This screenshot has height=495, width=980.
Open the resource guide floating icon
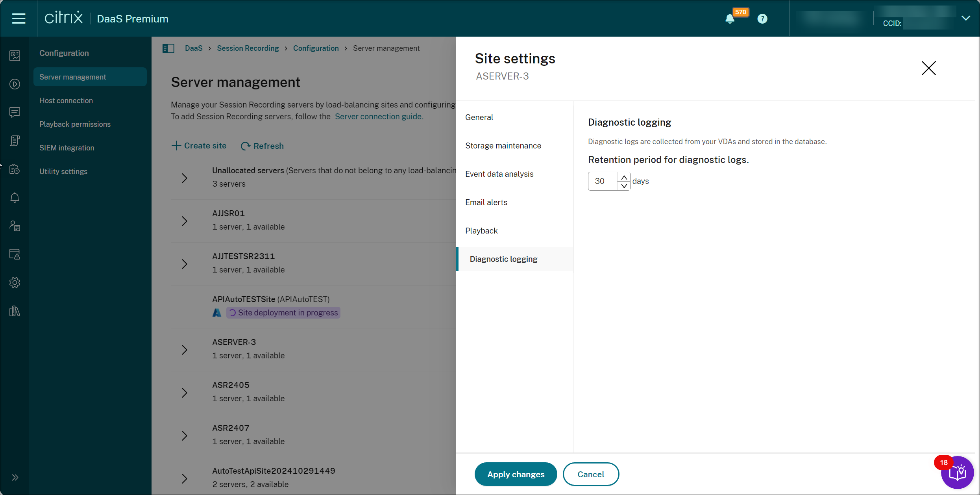click(x=957, y=472)
